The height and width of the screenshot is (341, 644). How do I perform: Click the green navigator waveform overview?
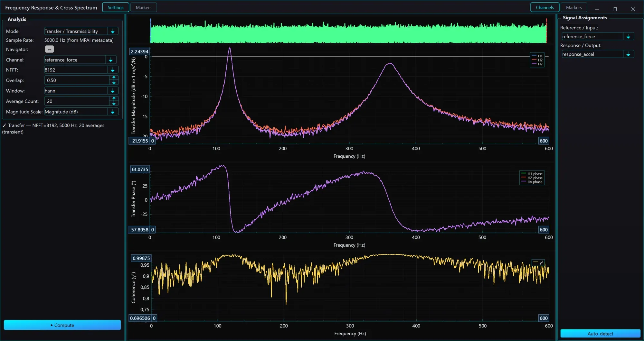348,33
